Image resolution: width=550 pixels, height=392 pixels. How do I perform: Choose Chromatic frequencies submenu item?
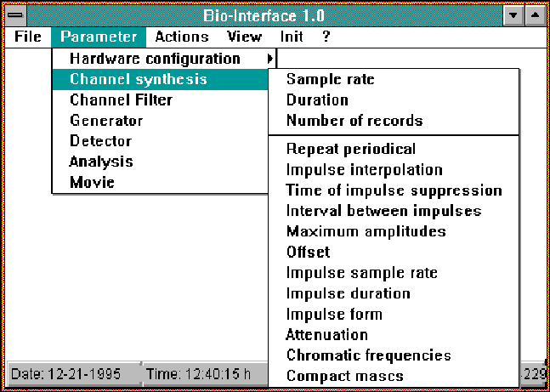click(x=368, y=355)
